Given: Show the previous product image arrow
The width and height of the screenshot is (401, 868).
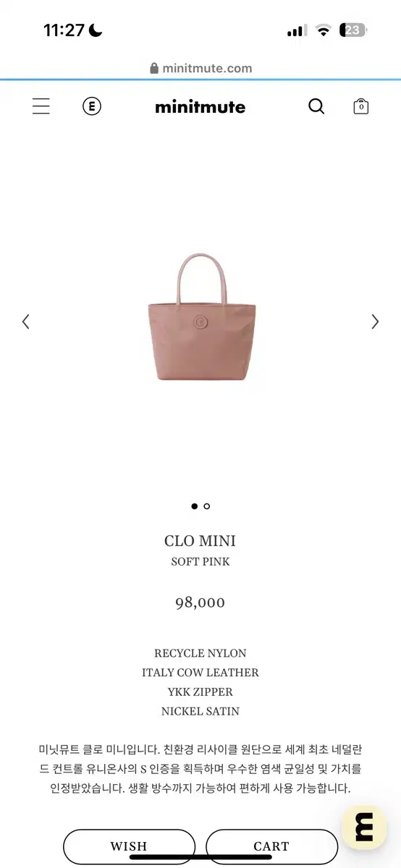Looking at the screenshot, I should tap(25, 322).
